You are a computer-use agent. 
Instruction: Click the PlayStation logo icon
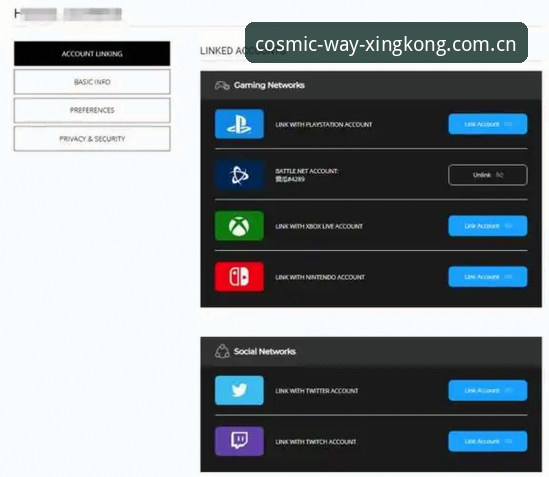click(239, 124)
